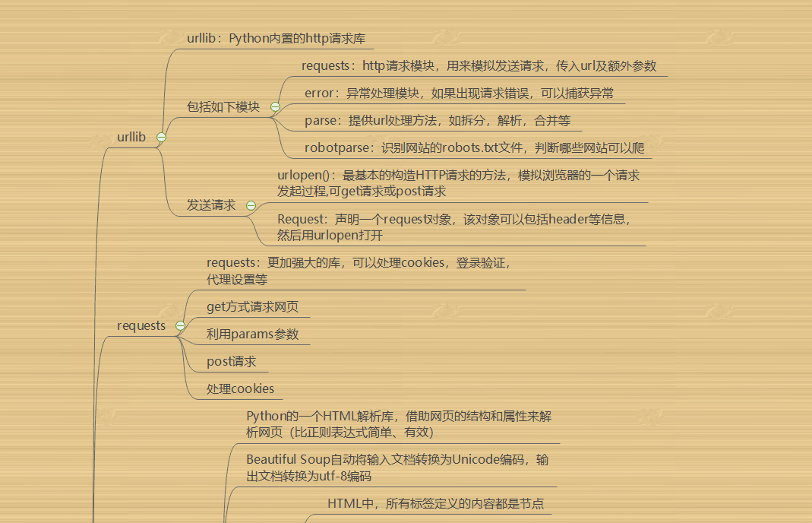Select 'error：异常处理模块' subtopic
812x523 pixels.
459,94
